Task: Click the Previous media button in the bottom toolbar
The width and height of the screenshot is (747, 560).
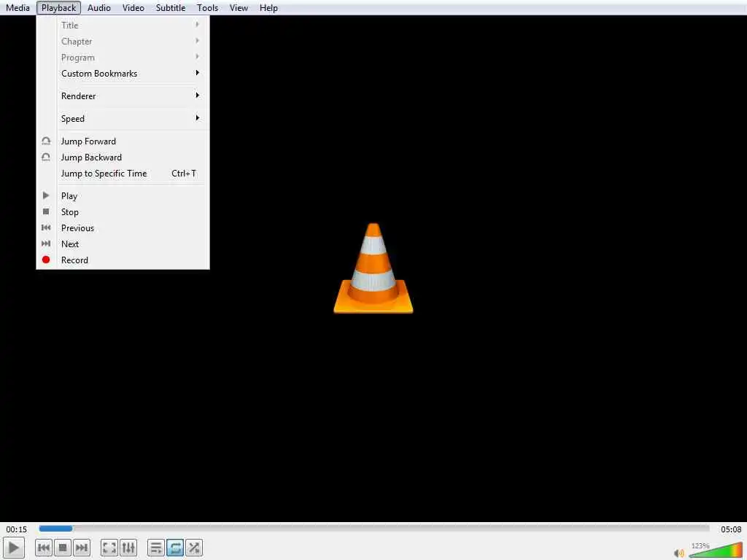Action: click(44, 548)
